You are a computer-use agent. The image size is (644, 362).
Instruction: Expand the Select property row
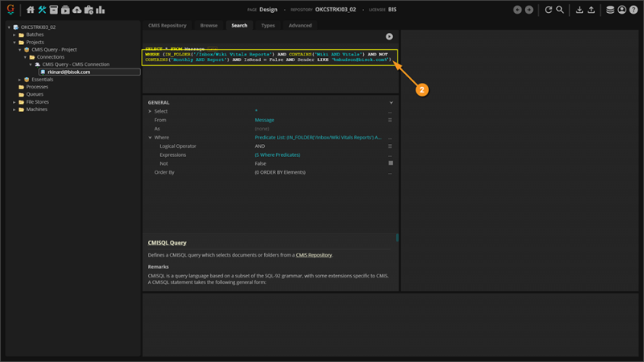pos(150,111)
